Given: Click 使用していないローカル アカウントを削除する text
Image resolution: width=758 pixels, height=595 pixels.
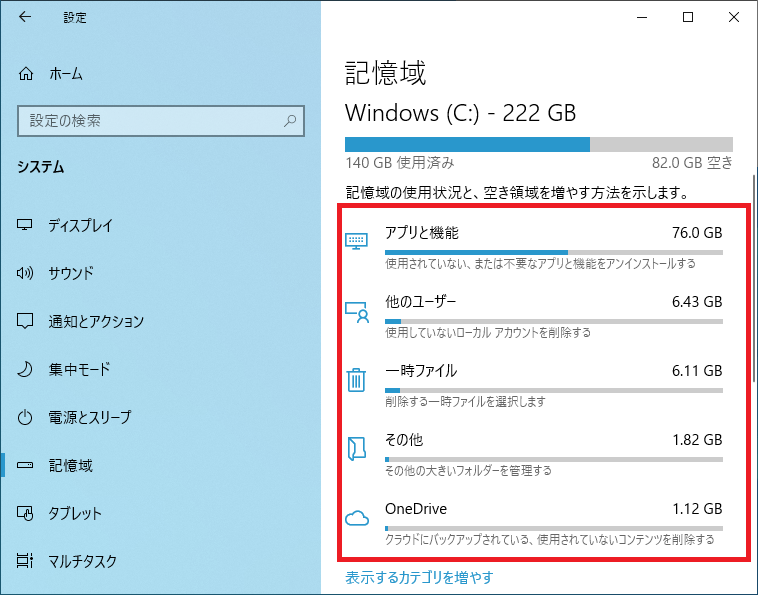Looking at the screenshot, I should 488,333.
